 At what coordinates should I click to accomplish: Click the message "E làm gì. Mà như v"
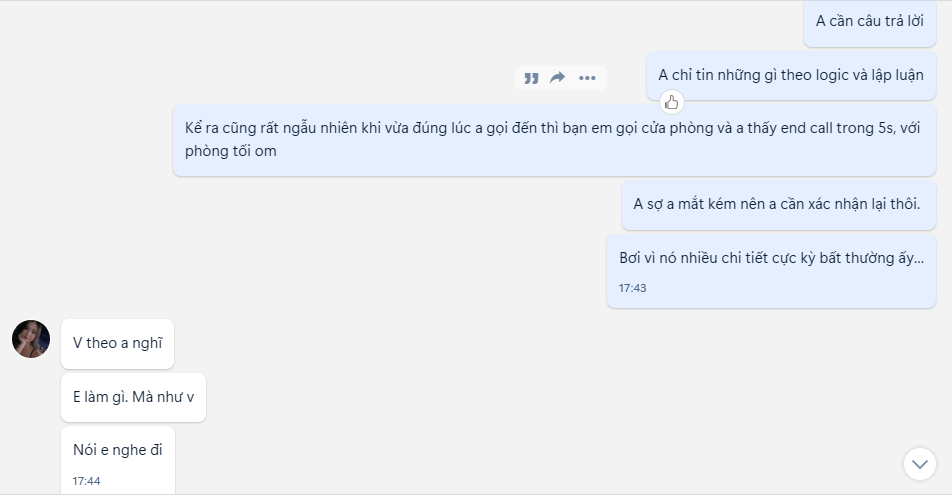click(133, 397)
